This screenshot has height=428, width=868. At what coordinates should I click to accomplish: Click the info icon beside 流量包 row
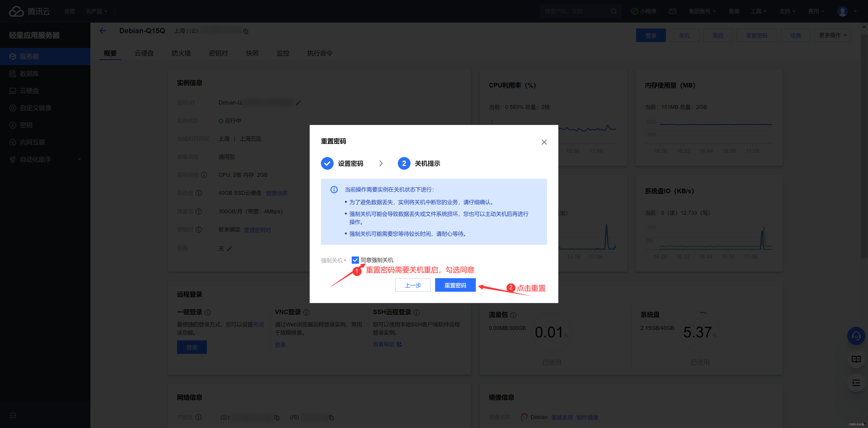click(199, 212)
